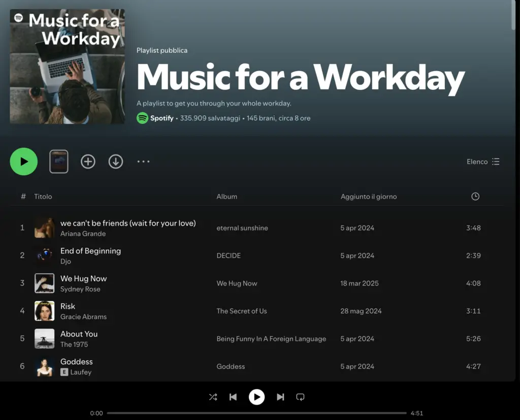The width and height of the screenshot is (520, 420).
Task: Select the track End of Beginning
Action: [x=90, y=251]
